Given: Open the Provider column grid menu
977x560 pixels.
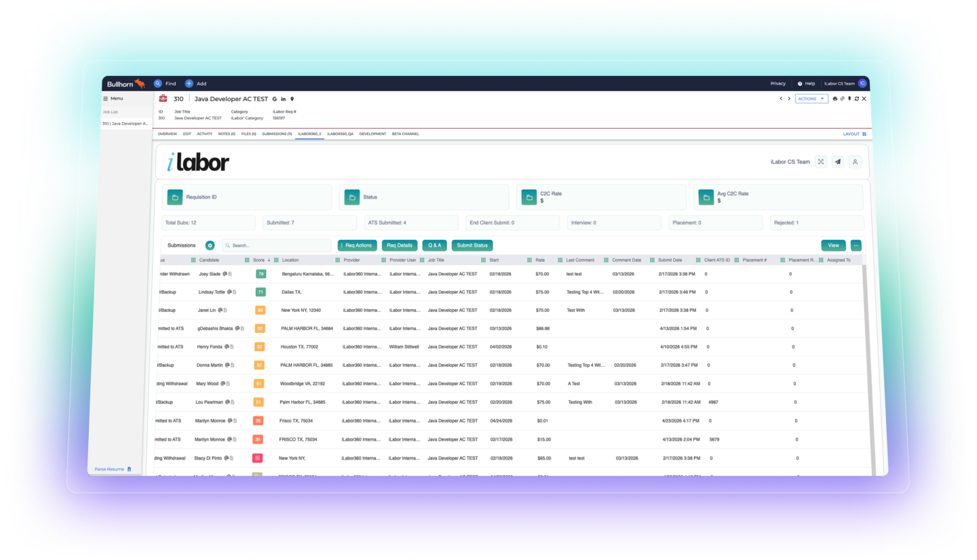Looking at the screenshot, I should pyautogui.click(x=338, y=260).
